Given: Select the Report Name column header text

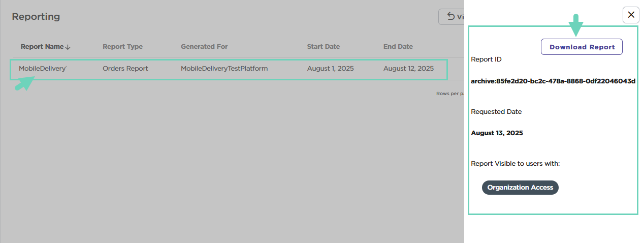Looking at the screenshot, I should click(x=42, y=47).
